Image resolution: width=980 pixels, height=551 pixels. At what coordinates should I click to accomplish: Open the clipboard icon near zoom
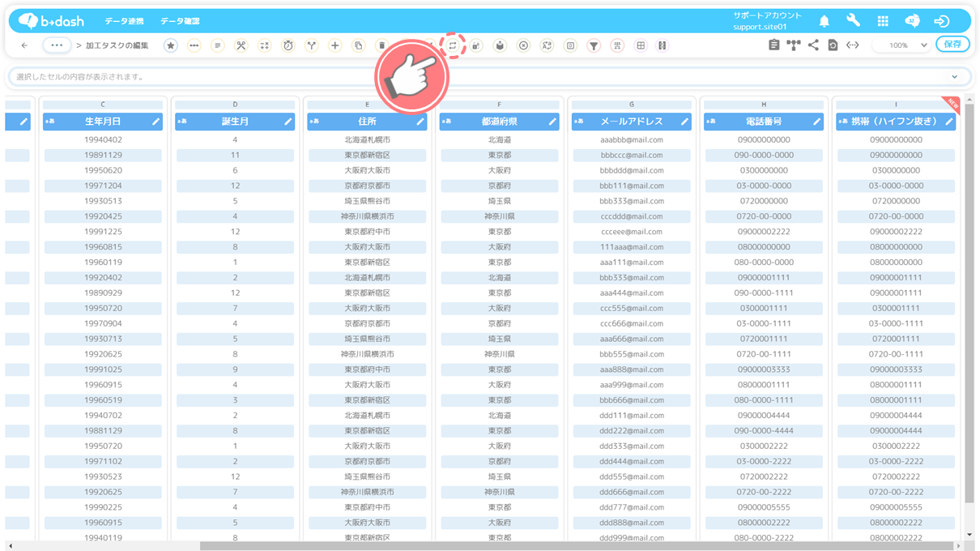tap(773, 45)
